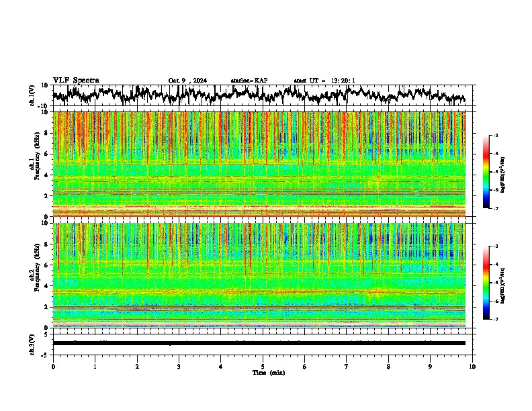This screenshot has height=411, width=532.
Task: Click the time-axis tick label "10"
Action: [472, 367]
